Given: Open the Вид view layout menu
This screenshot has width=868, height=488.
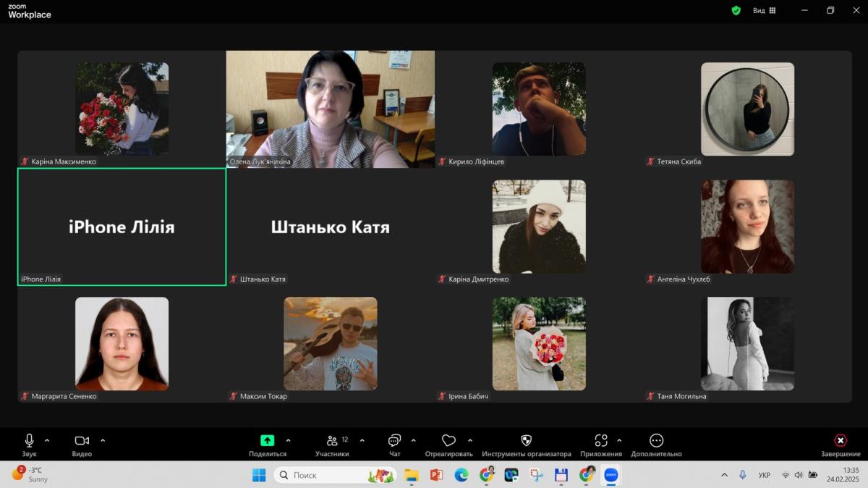Looking at the screenshot, I should 764,11.
